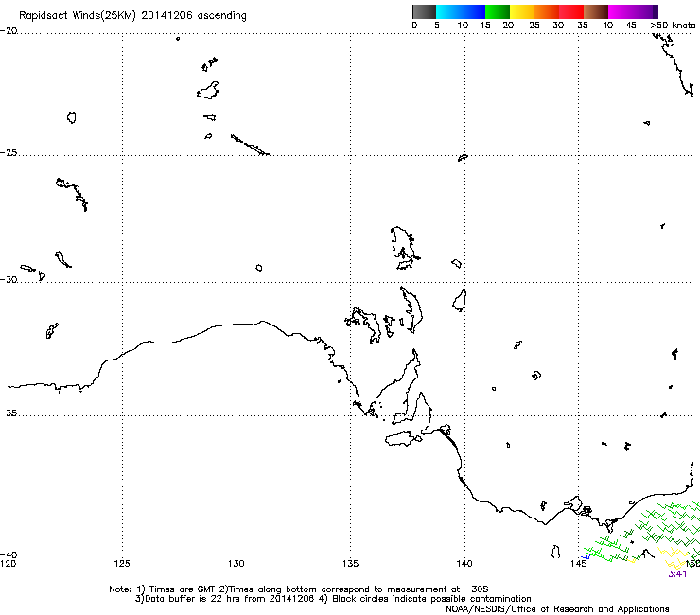Image resolution: width=700 pixels, height=615 pixels.
Task: Click the '125' longitude axis label
Action: (x=122, y=564)
